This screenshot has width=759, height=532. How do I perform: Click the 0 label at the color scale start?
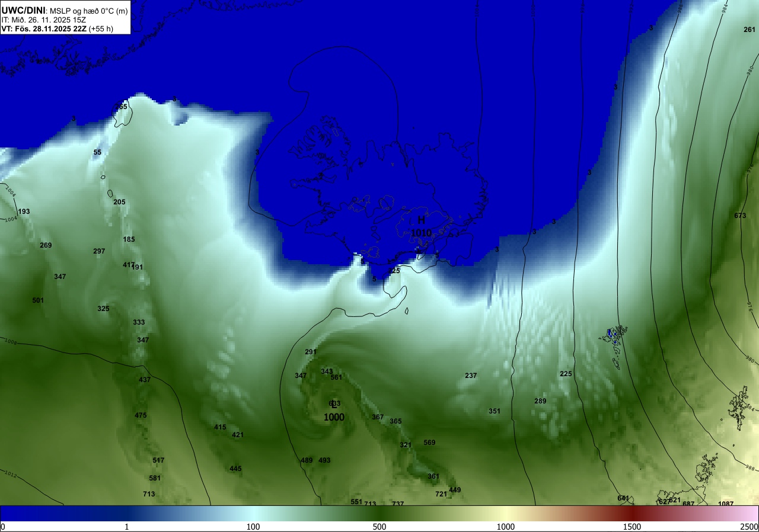tap(3, 527)
